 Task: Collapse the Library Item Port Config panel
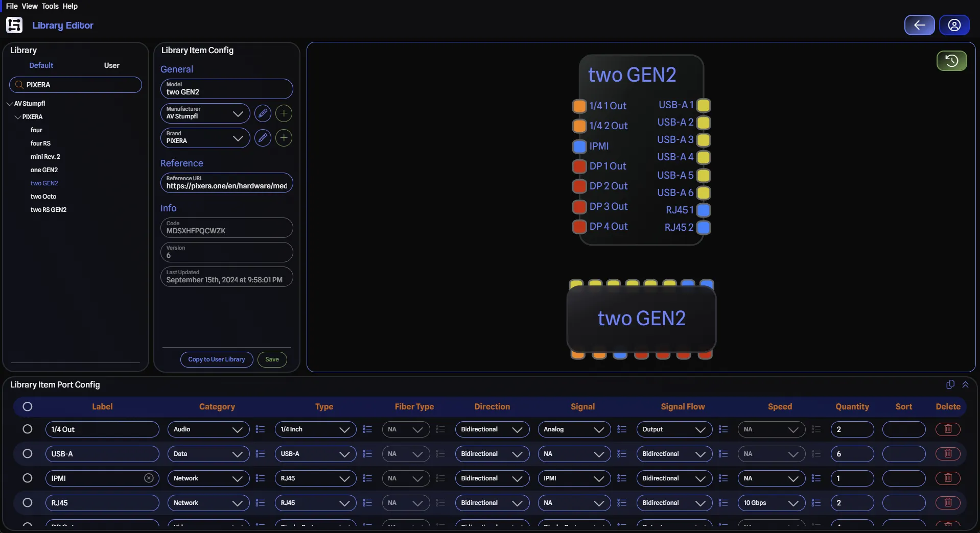point(966,384)
